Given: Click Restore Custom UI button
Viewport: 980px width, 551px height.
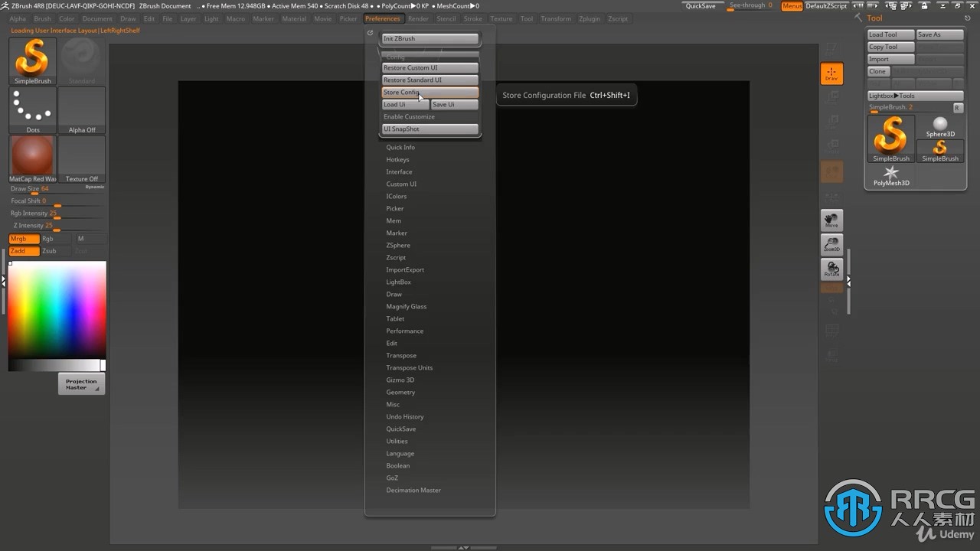Looking at the screenshot, I should tap(430, 67).
